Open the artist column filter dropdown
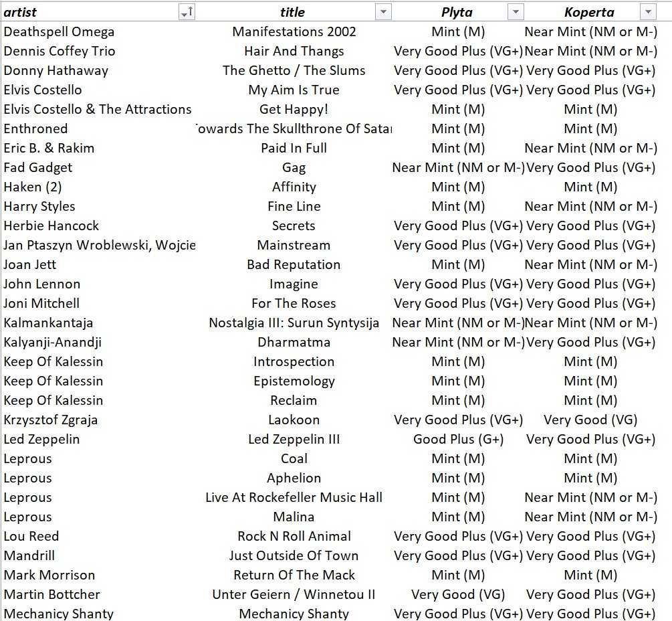This screenshot has height=621, width=672. click(187, 12)
